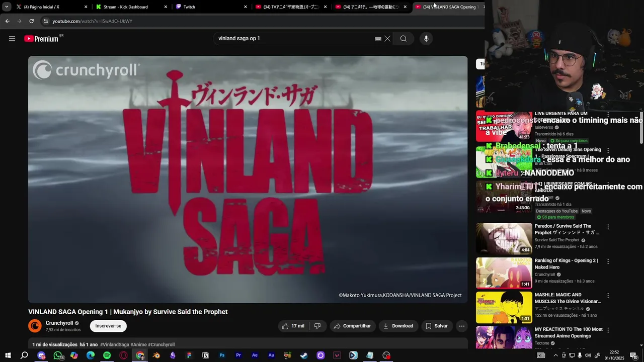The width and height of the screenshot is (644, 362).
Task: Close the Kick Dashboard tab
Action: point(166,7)
